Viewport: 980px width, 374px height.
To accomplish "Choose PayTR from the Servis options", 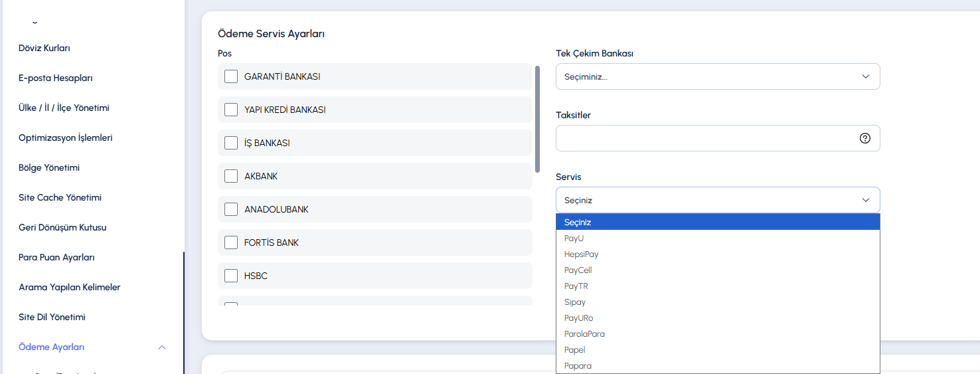I will pyautogui.click(x=718, y=286).
